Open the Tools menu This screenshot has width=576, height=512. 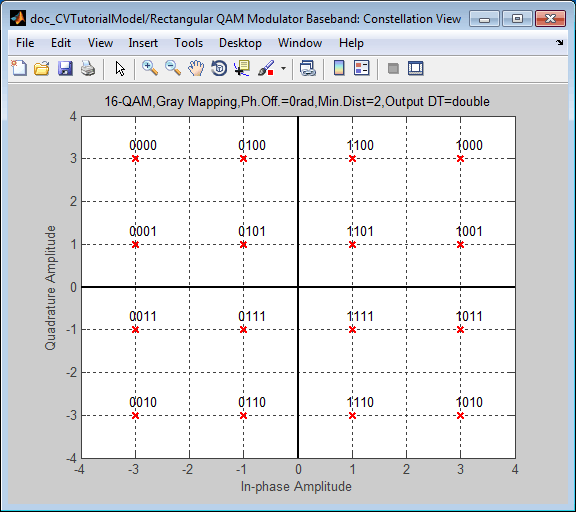click(188, 43)
